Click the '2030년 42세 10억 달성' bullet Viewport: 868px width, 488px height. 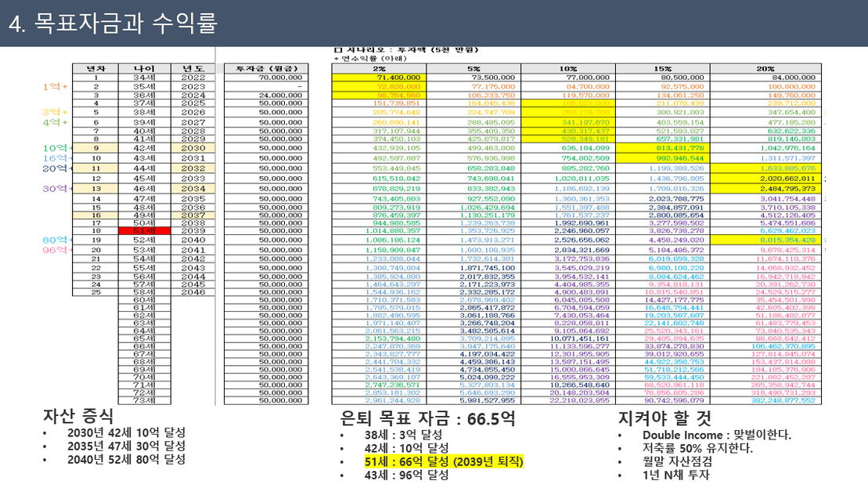(126, 432)
